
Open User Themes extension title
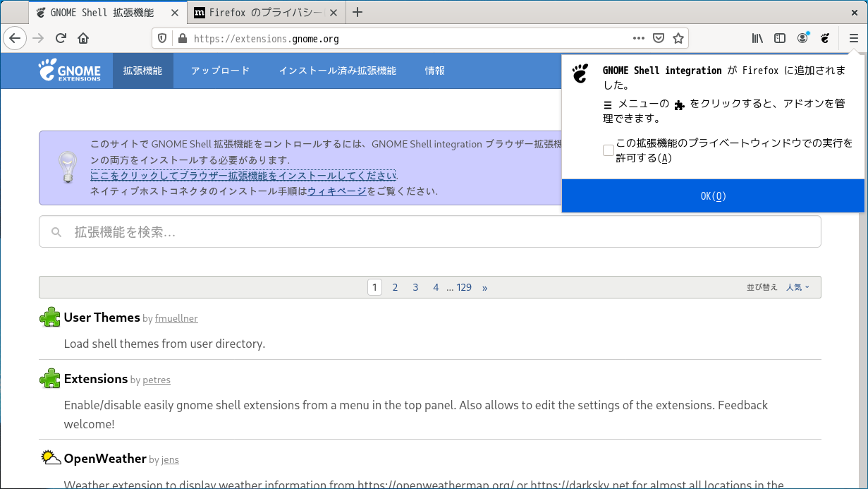point(102,318)
